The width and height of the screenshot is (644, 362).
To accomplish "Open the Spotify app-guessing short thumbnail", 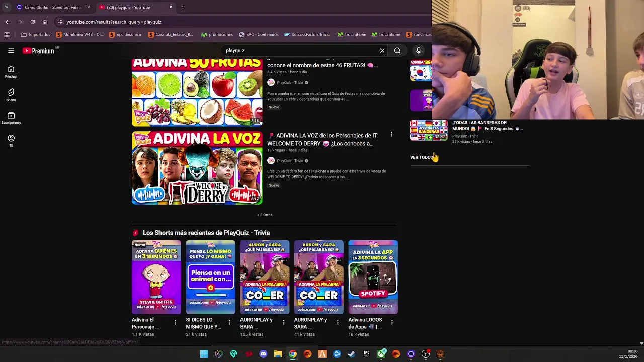I will click(373, 277).
